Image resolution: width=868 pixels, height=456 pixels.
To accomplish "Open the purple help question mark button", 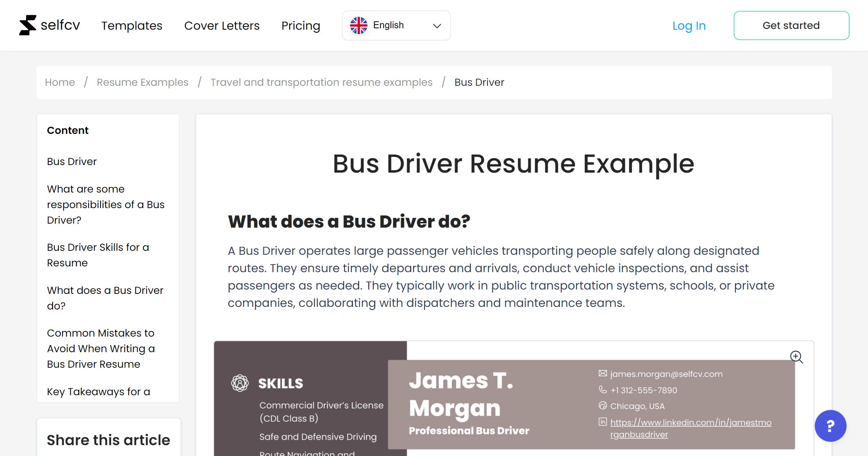I will tap(830, 426).
